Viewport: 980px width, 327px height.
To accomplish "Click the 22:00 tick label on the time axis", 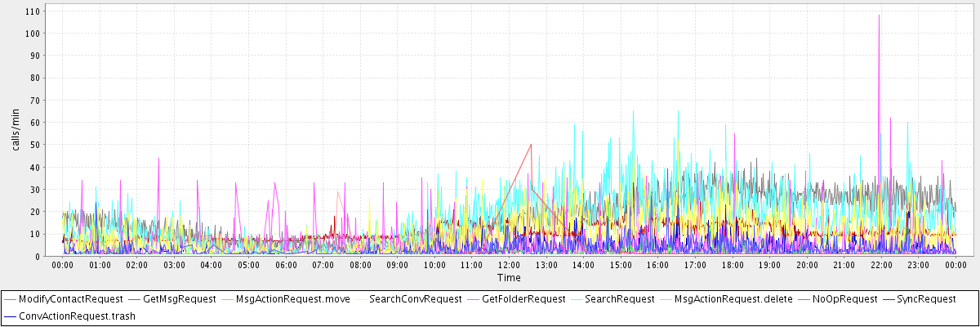I will [881, 265].
